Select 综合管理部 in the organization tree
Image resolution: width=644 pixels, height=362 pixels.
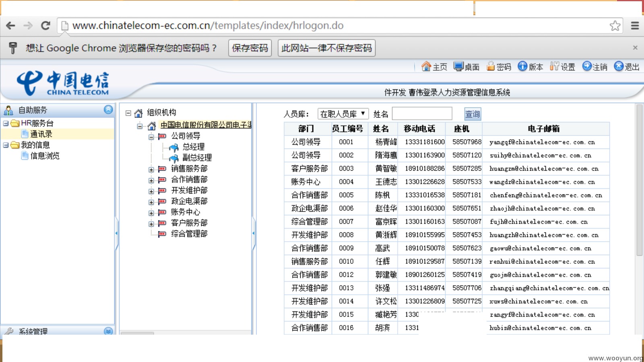pos(189,234)
